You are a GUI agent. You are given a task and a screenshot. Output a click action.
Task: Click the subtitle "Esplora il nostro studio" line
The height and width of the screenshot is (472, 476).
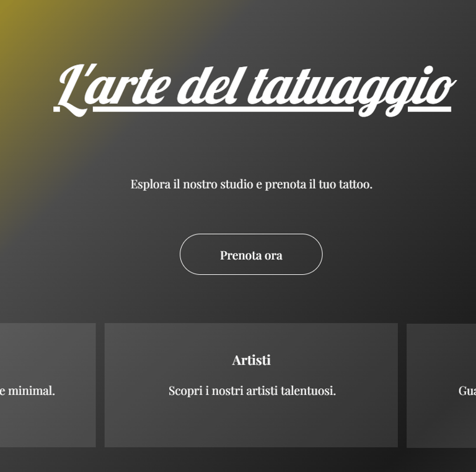[x=252, y=184]
